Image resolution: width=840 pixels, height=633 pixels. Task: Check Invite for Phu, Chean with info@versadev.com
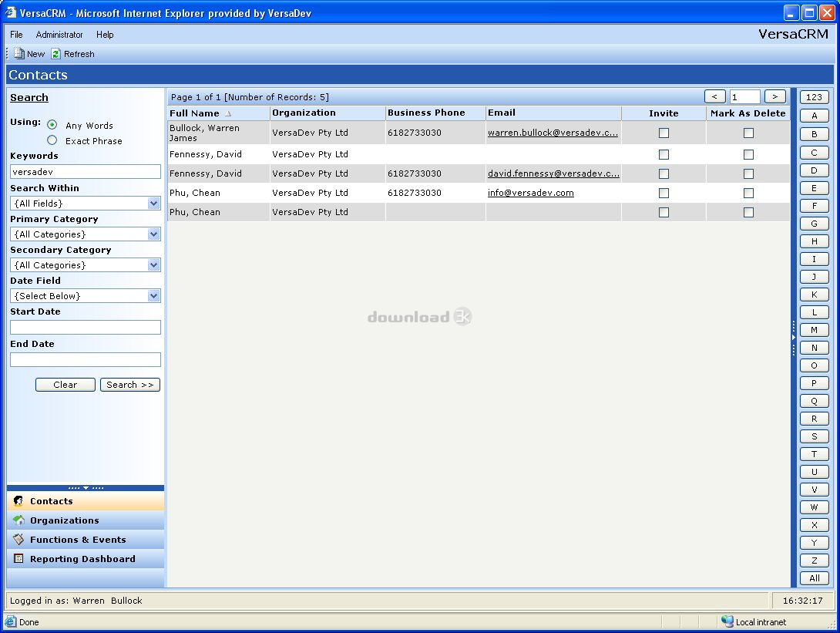click(x=664, y=193)
